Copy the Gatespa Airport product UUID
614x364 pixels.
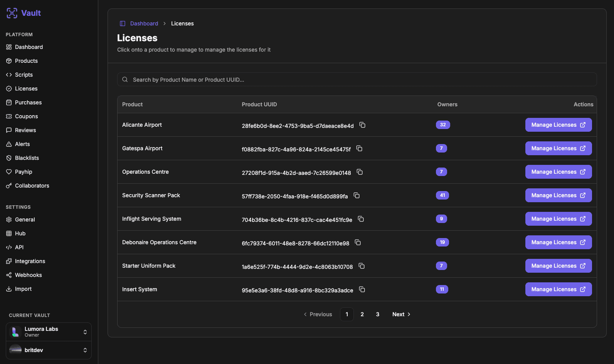coord(359,148)
